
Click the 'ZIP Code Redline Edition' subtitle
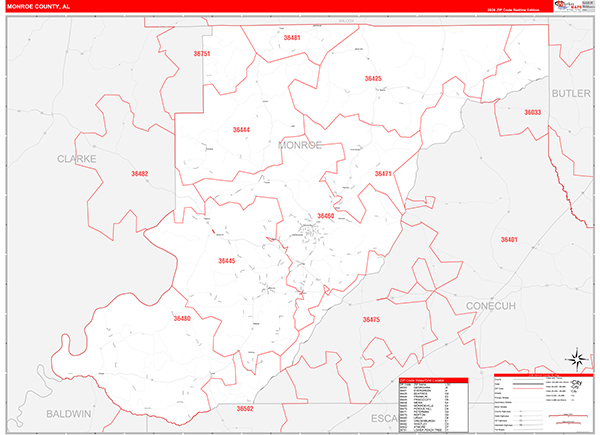(513, 10)
